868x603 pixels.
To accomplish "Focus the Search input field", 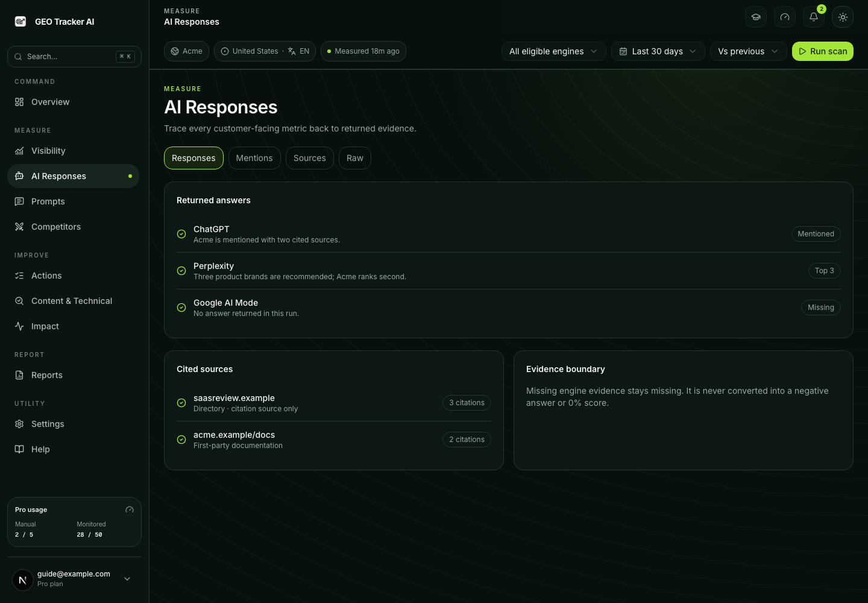I will coord(74,57).
